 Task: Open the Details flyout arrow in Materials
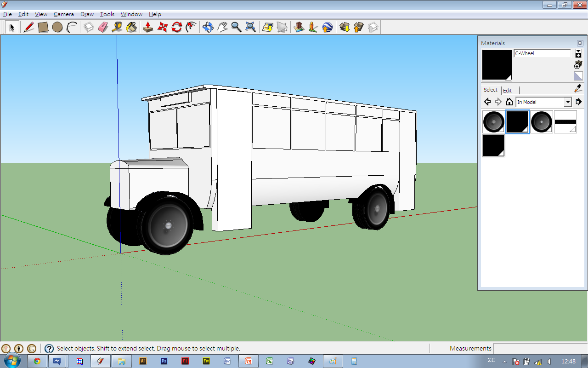point(578,102)
